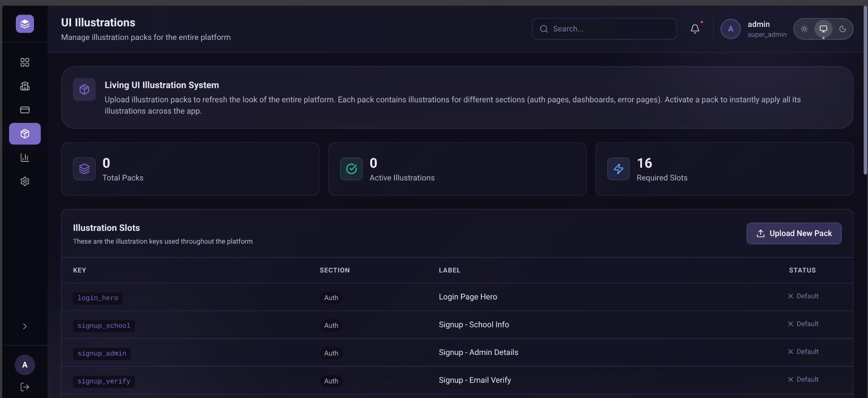The image size is (868, 398).
Task: Click the UI Illustrations page title
Action: 98,23
